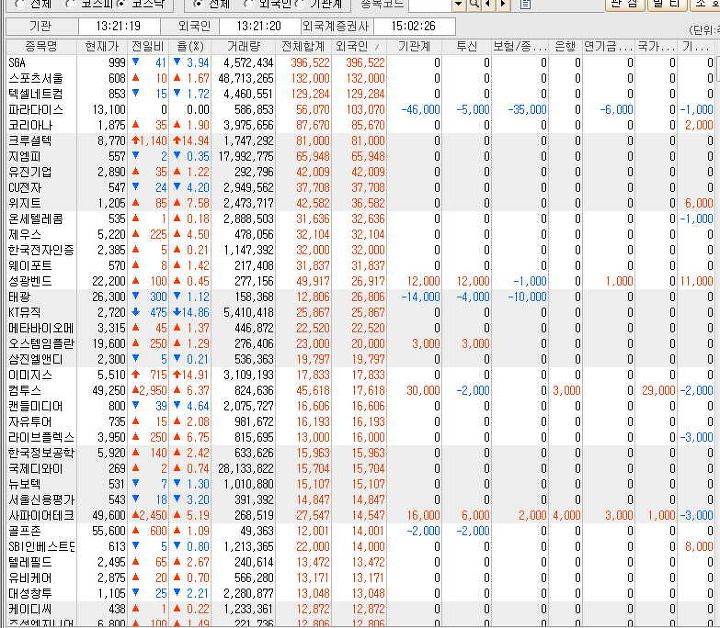Sort by 기관계 column header

414,46
